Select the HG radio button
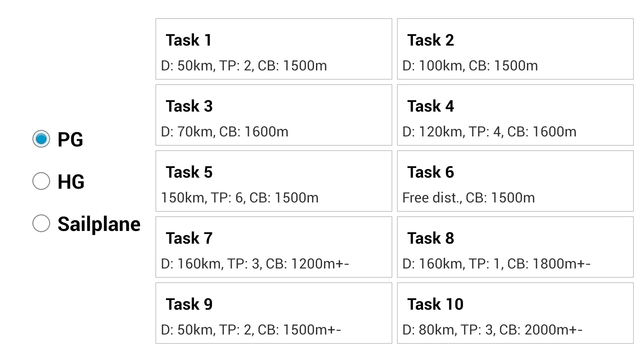This screenshot has width=644, height=362. 41,181
